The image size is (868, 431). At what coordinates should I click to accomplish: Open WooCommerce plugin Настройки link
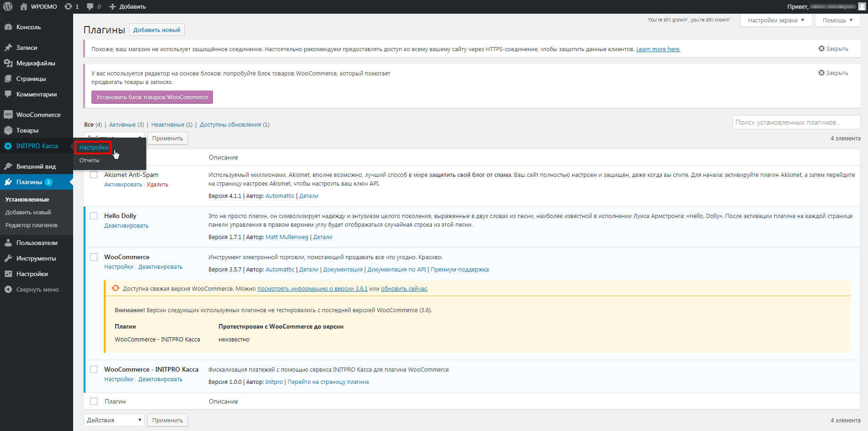(119, 266)
